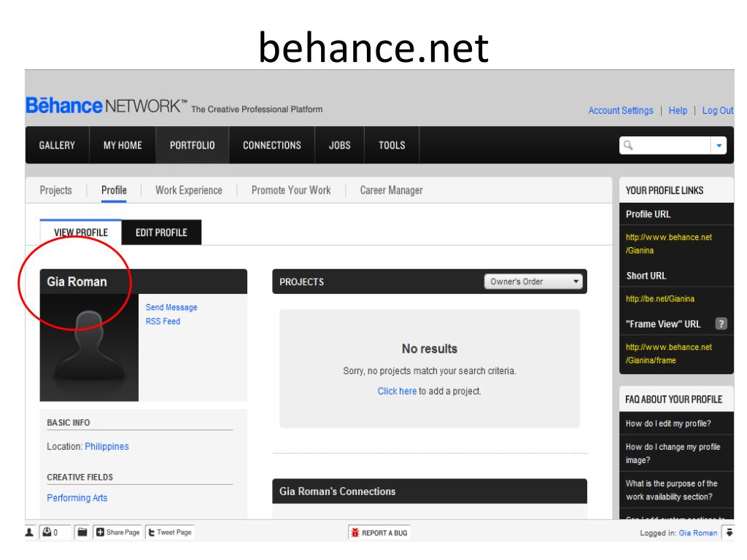Open the inbox counter showing 0
The width and height of the screenshot is (747, 560).
(54, 532)
